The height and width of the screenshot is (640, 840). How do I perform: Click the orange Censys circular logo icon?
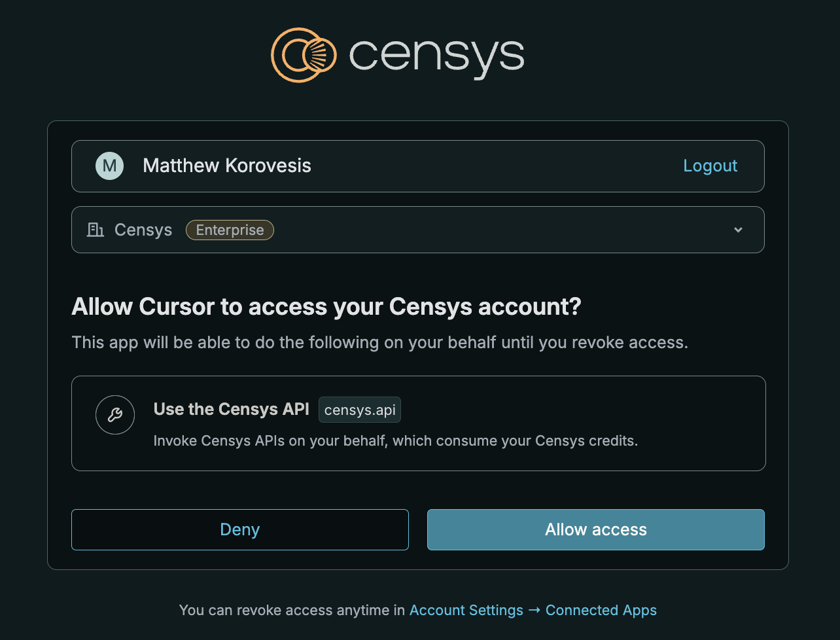coord(304,55)
